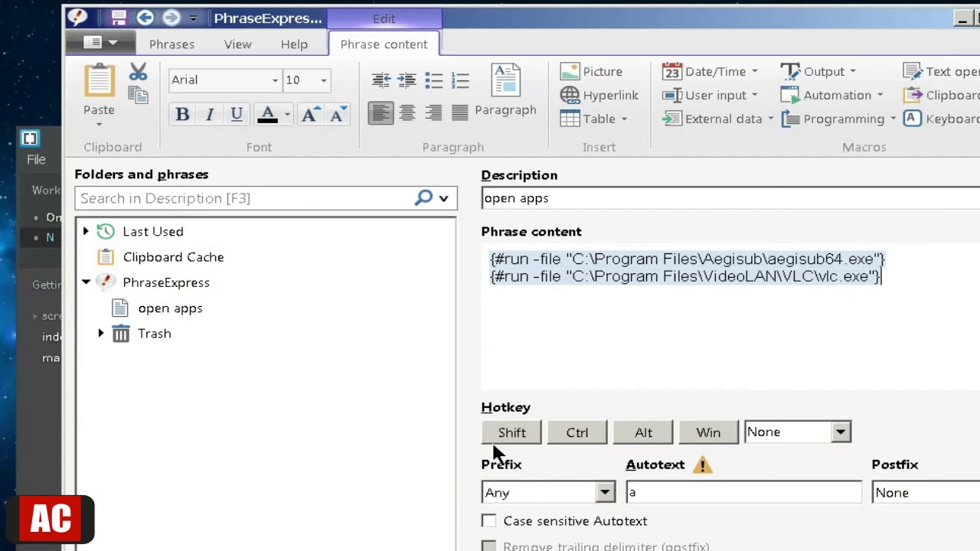Open the font name Arial dropdown

click(x=275, y=80)
